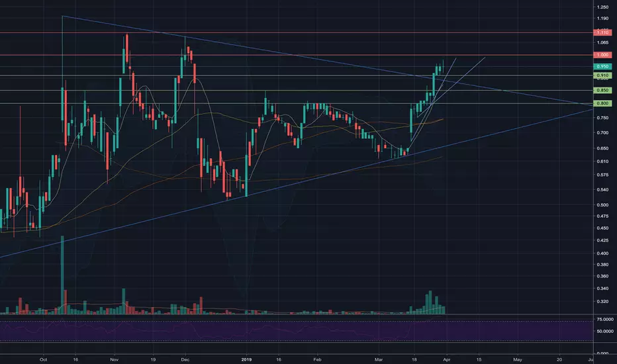The image size is (617, 364).
Task: Click the Mar date axis label
Action: tap(379, 359)
